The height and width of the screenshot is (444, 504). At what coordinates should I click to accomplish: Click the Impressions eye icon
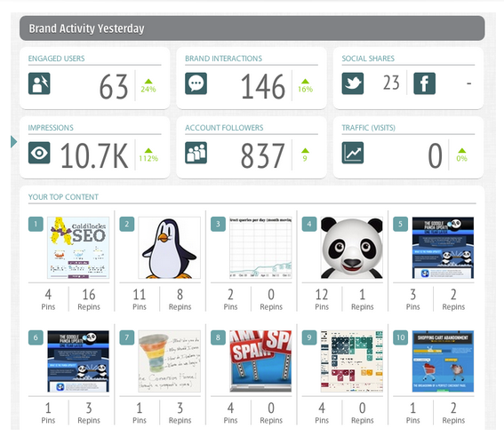tap(39, 153)
